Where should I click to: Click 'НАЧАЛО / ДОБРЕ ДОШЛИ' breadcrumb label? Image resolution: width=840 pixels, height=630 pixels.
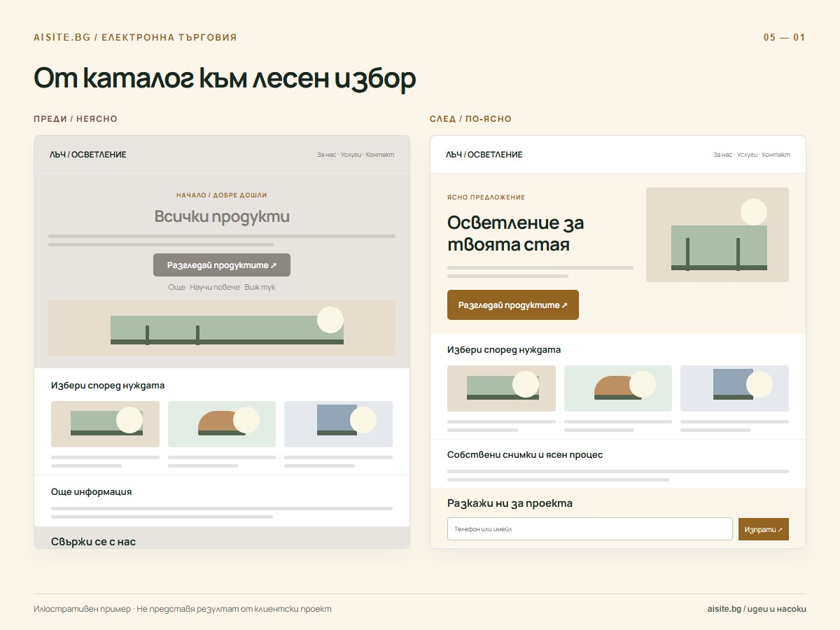pyautogui.click(x=222, y=195)
